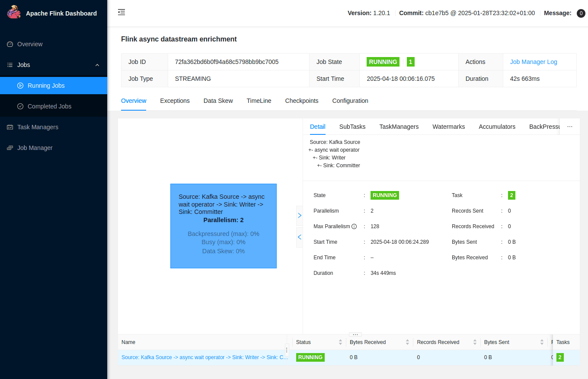588x379 pixels.
Task: Open the Watermarks detail tab
Action: point(448,127)
